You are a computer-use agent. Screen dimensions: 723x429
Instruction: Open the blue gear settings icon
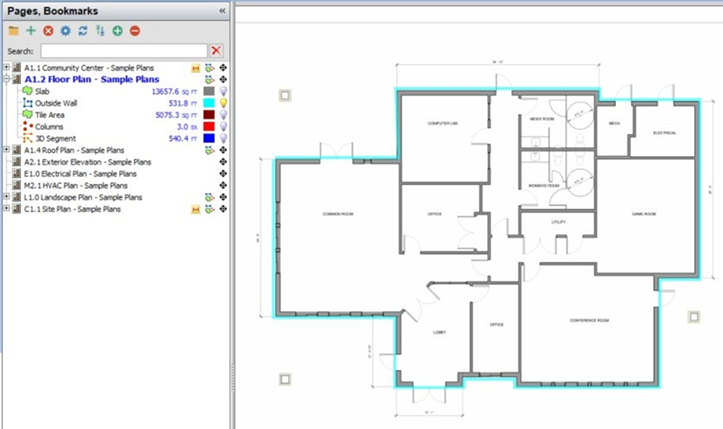point(65,31)
